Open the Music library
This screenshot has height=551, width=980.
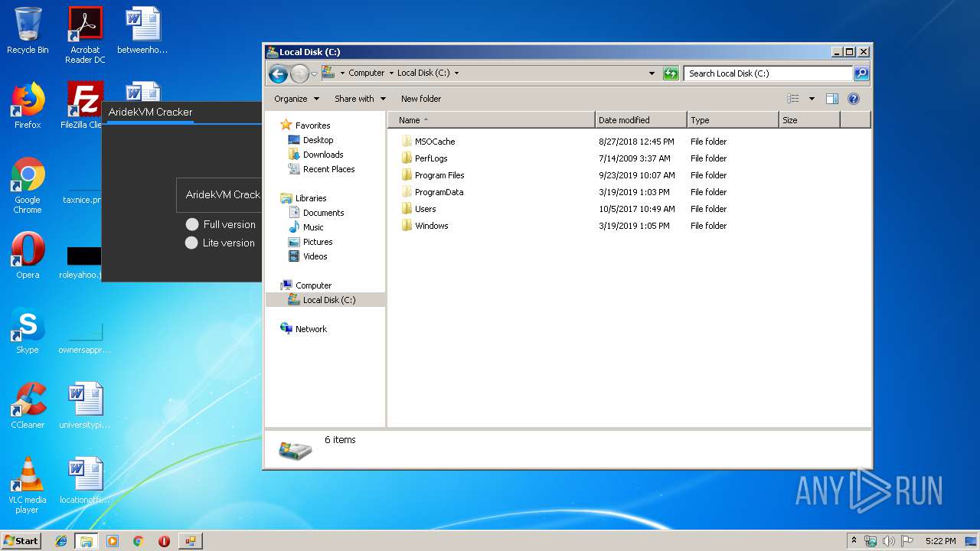[x=313, y=227]
